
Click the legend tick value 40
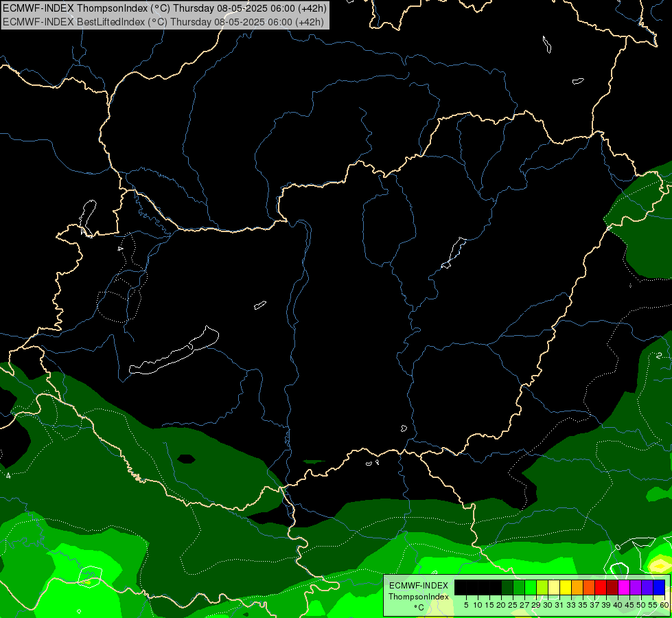tap(618, 605)
